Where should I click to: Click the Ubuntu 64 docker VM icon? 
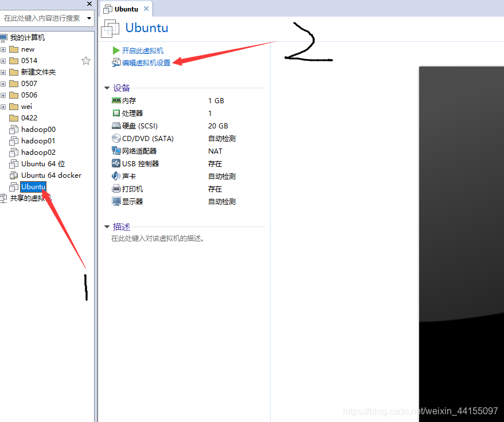[x=14, y=175]
